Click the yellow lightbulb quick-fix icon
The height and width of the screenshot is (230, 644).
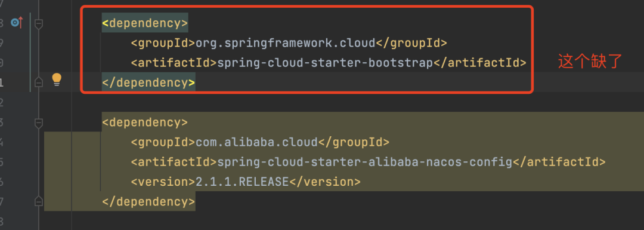pos(57,79)
